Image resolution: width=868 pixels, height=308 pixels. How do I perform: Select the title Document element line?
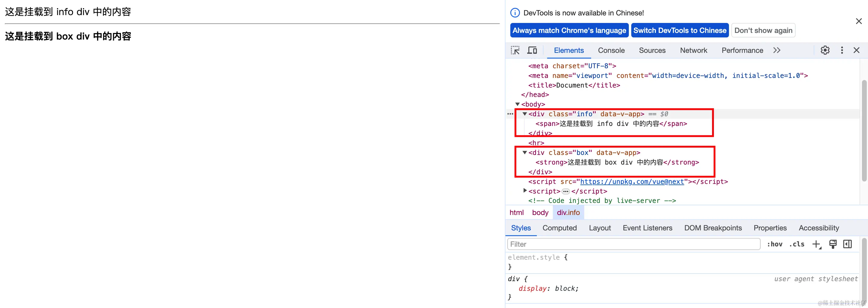tap(574, 85)
